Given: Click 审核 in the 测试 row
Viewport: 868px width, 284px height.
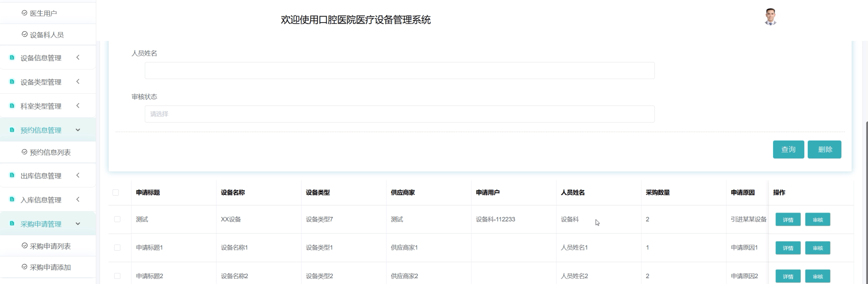Looking at the screenshot, I should [x=818, y=220].
